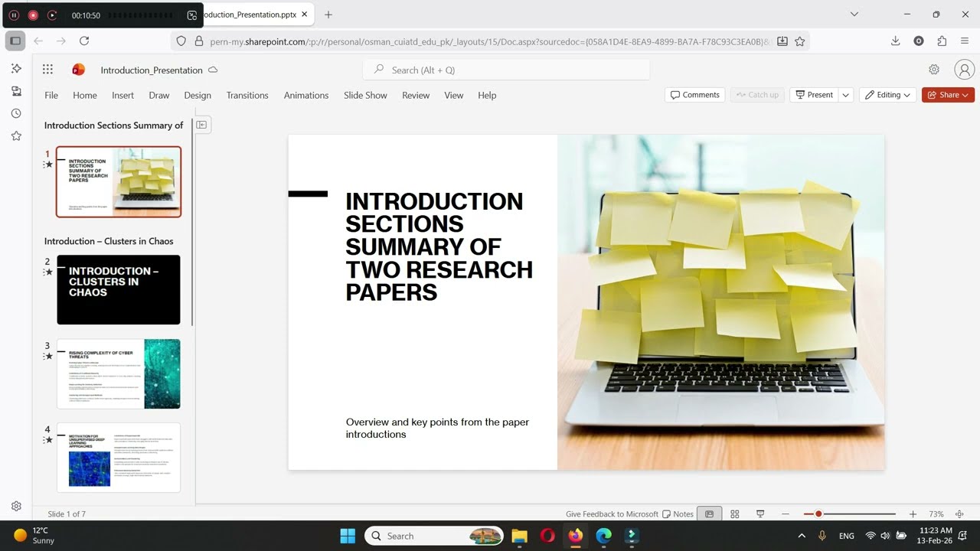The image size is (980, 551).
Task: Open the Firefox sidebar bookmarks star
Action: pos(16,135)
